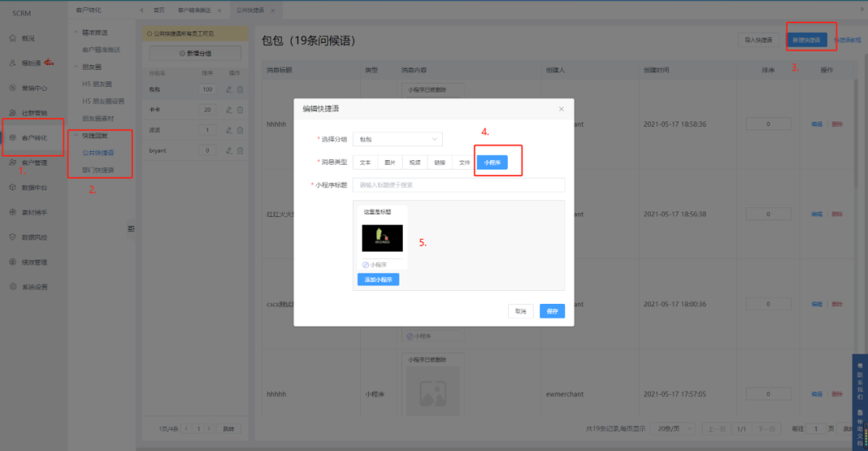Open 数据中台 via its sidebar icon
The width and height of the screenshot is (868, 451).
[x=13, y=187]
